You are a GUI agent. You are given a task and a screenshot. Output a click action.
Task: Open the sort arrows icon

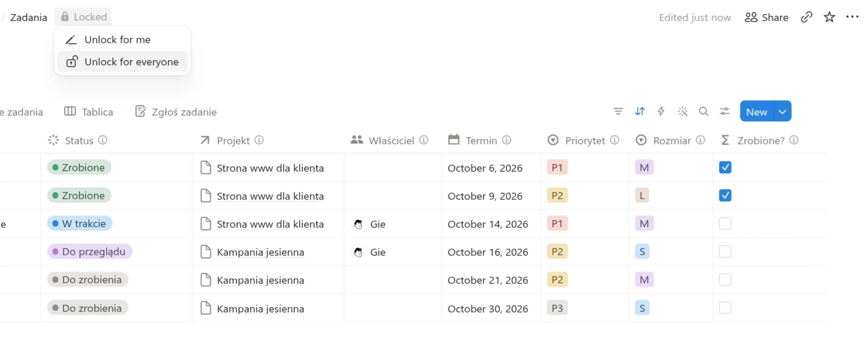coord(640,111)
